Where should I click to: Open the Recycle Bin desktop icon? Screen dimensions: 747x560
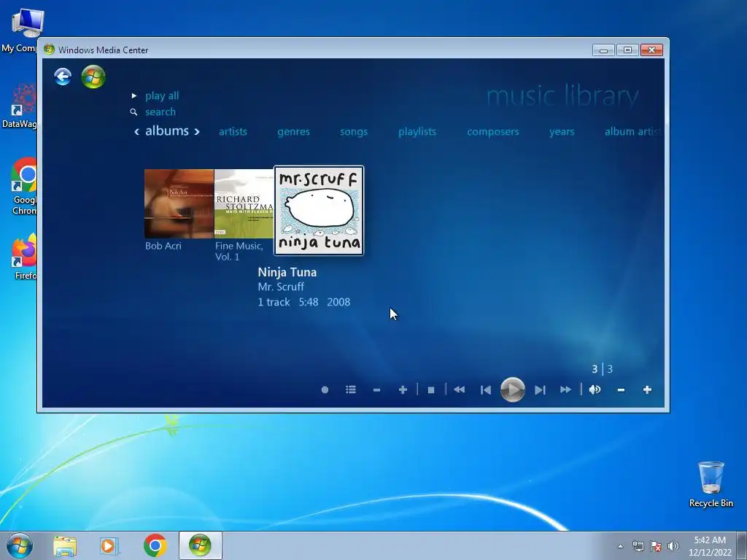(x=711, y=484)
